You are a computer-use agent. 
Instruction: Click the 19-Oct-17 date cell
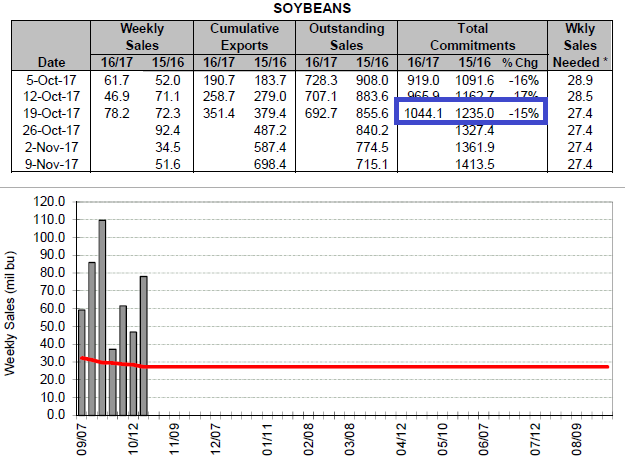pos(45,113)
